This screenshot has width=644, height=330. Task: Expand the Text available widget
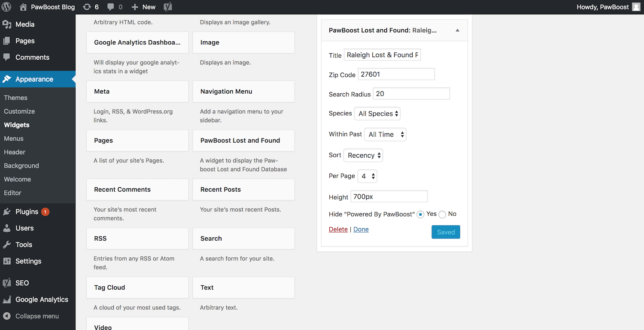tap(244, 287)
